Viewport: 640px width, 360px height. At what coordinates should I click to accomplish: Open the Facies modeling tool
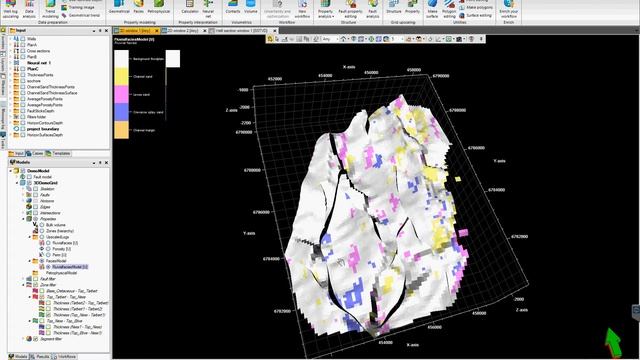tap(139, 7)
